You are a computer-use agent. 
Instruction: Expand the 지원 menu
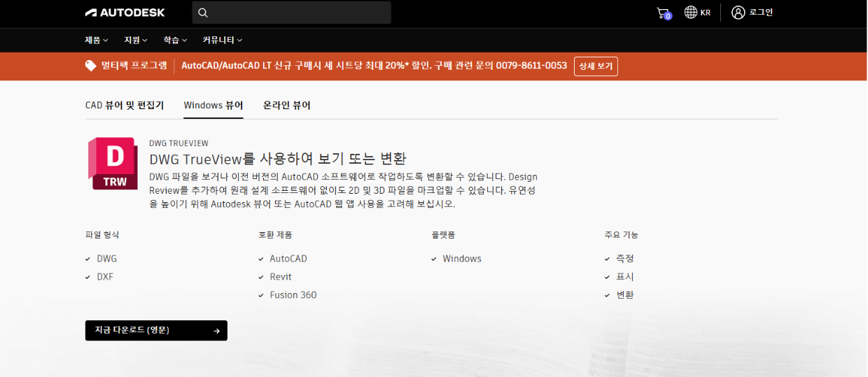[136, 40]
